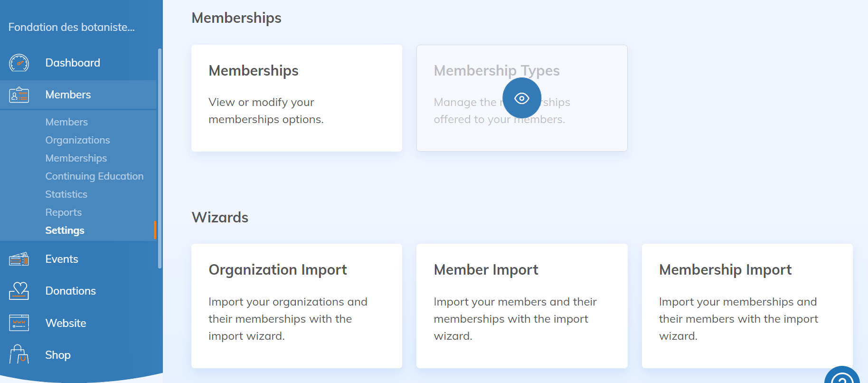
Task: Open the Memberships options card
Action: pos(296,98)
